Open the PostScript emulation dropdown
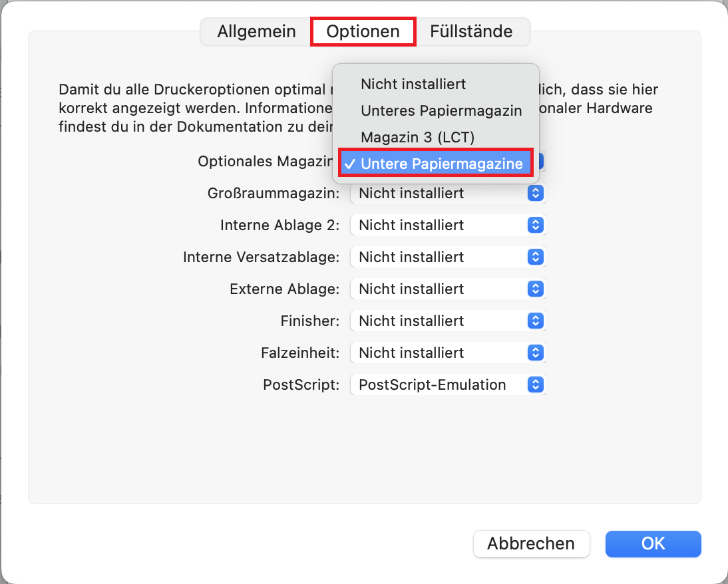The image size is (728, 584). point(447,385)
